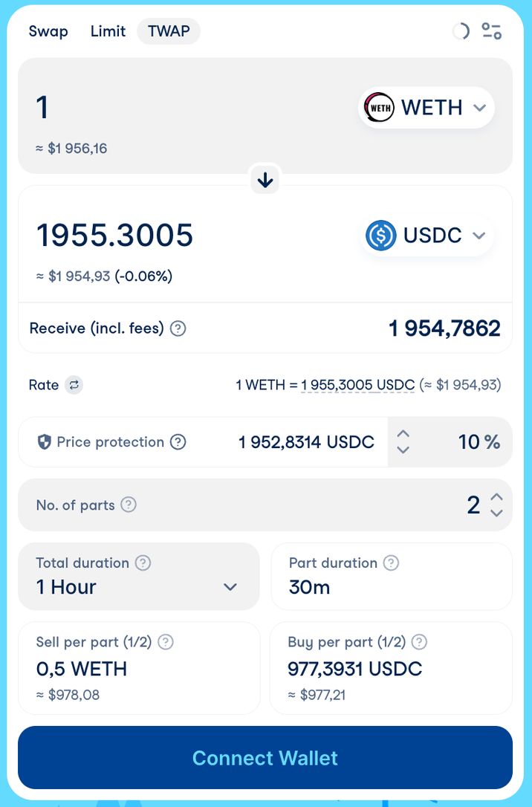
Task: Decrease the number of parts
Action: coord(497,513)
